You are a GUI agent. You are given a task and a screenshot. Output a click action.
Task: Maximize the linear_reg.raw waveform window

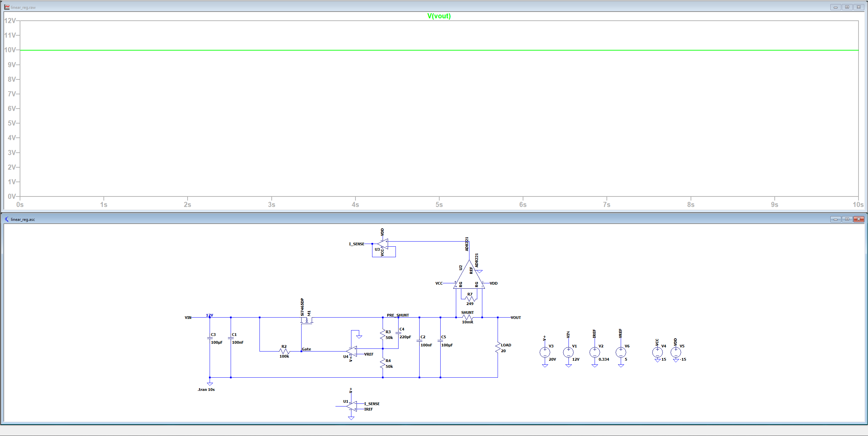(x=847, y=7)
